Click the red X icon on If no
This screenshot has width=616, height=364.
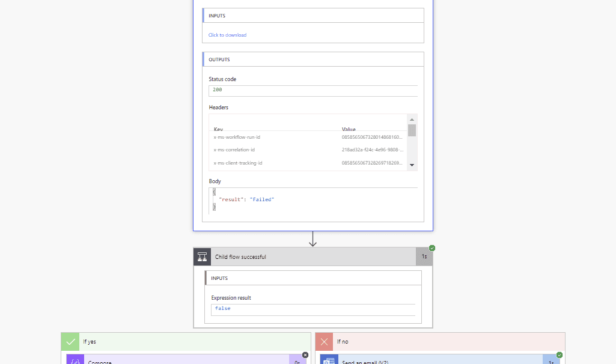[x=324, y=342]
